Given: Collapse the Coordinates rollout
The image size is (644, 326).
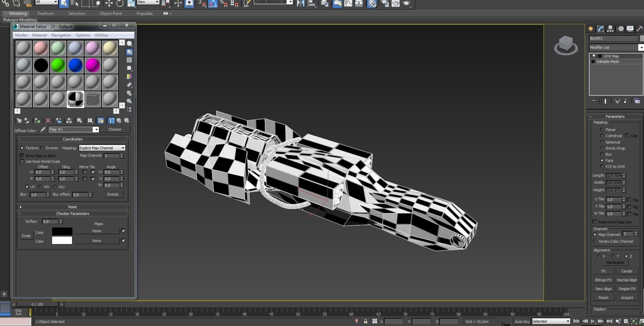Looking at the screenshot, I should (x=72, y=139).
